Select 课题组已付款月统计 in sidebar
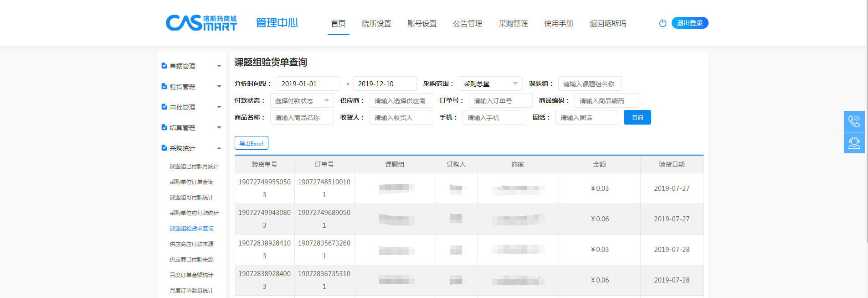Image resolution: width=868 pixels, height=298 pixels. [194, 167]
